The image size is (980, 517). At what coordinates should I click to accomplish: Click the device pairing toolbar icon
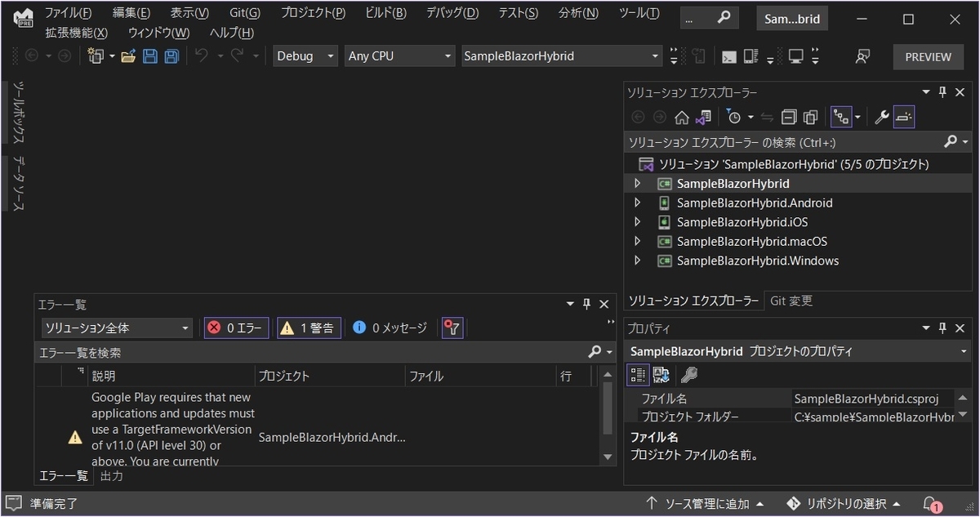pyautogui.click(x=751, y=56)
